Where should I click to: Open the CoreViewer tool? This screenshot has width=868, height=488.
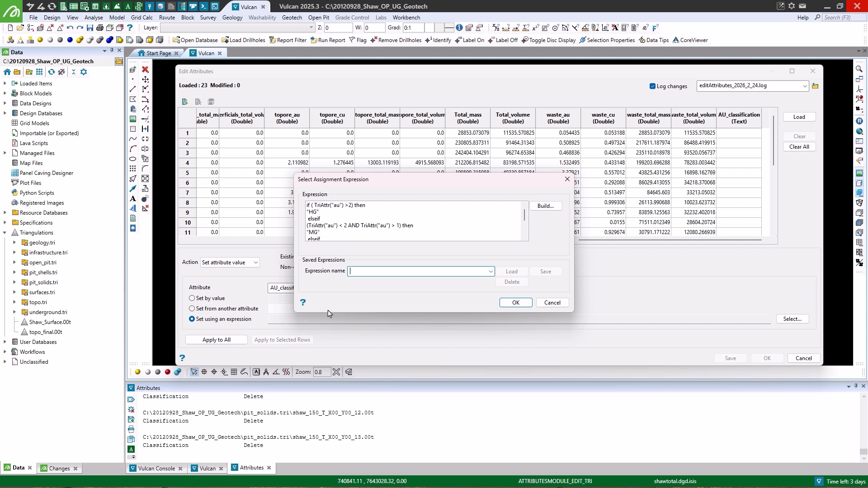(676, 40)
